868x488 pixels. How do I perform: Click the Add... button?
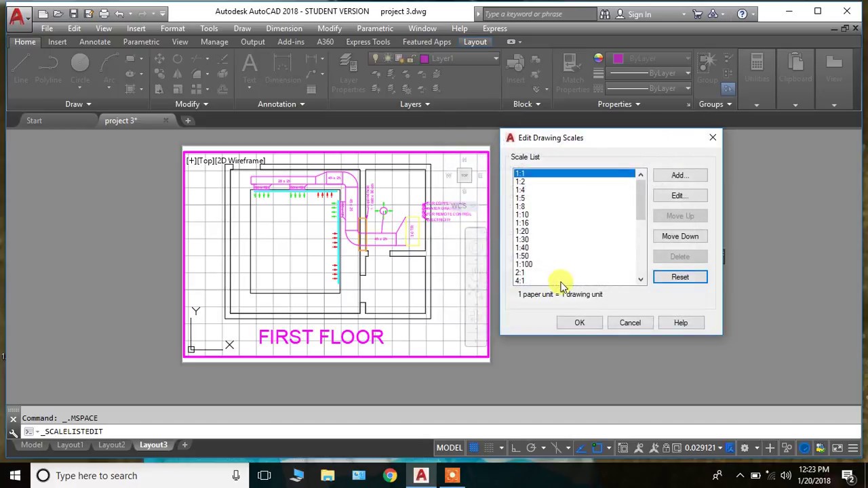click(680, 176)
